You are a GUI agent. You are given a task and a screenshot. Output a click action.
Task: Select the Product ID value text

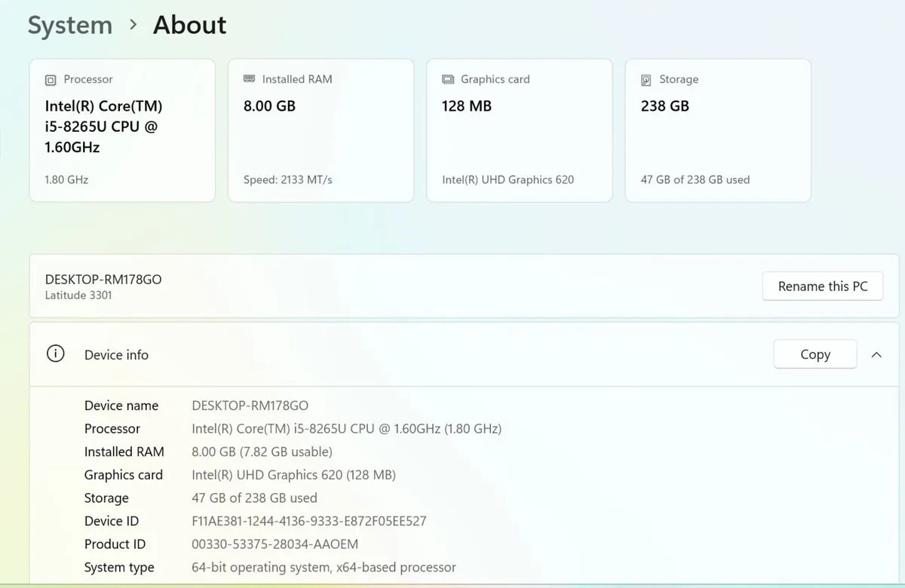coord(275,544)
